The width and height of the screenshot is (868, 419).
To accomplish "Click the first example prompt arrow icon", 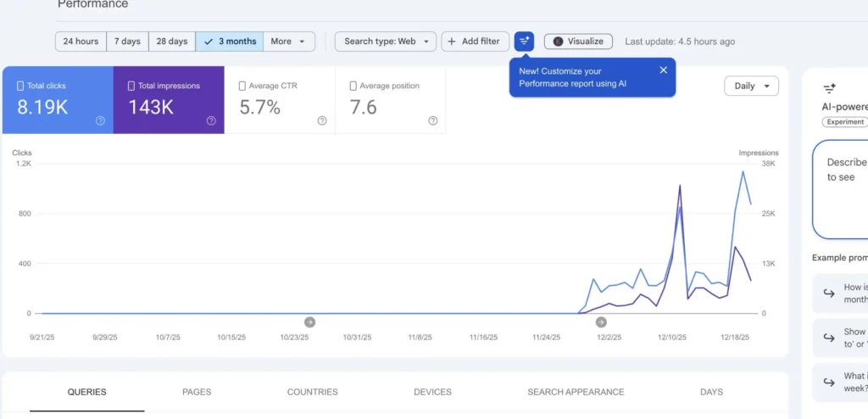I will click(x=828, y=293).
